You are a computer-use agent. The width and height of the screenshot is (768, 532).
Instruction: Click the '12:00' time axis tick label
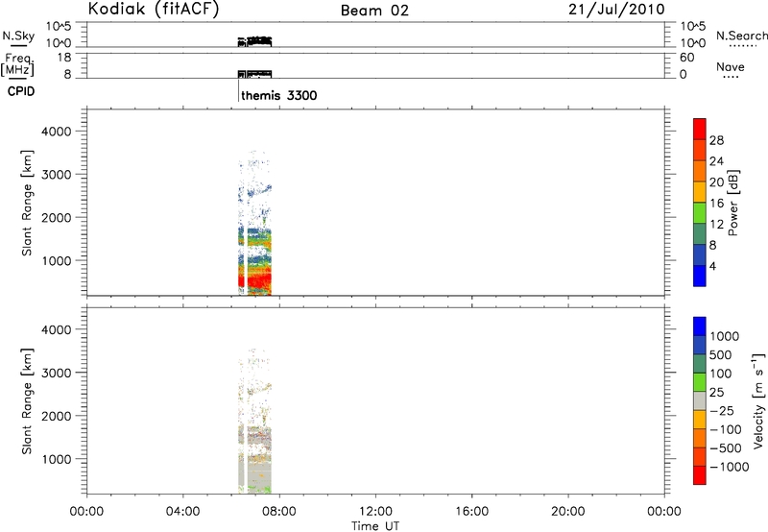[375, 512]
